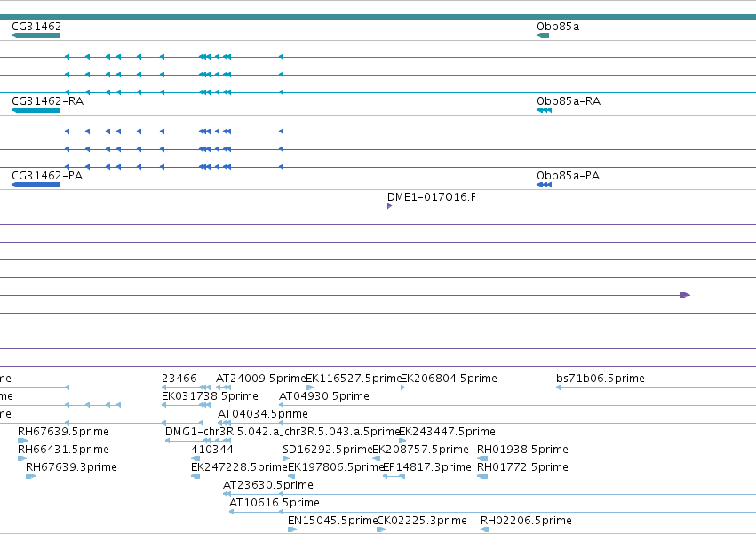Screen dimensions: 756x534
Task: Select AT24009.5prime EST label
Action: [261, 379]
